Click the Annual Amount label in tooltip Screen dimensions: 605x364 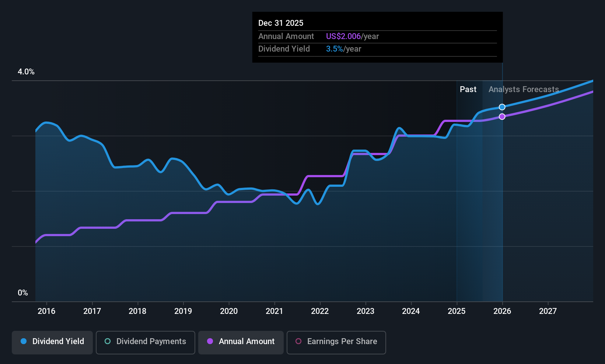(x=286, y=36)
